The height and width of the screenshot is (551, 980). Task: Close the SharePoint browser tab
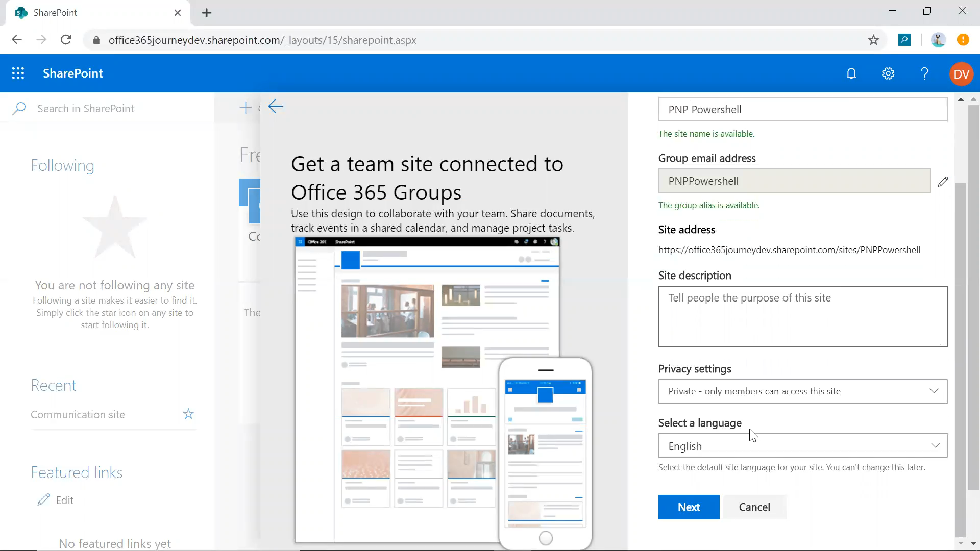178,13
